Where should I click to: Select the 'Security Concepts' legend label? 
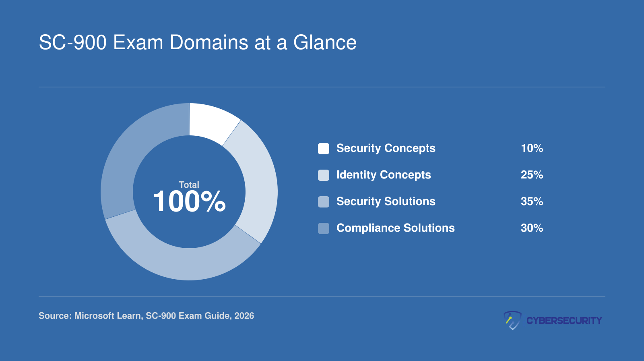click(x=386, y=148)
